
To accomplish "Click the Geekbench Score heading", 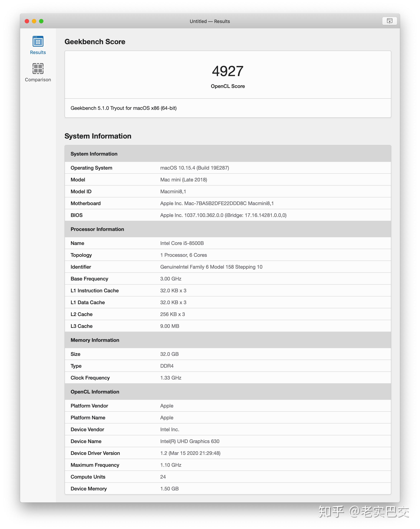I will pos(95,42).
